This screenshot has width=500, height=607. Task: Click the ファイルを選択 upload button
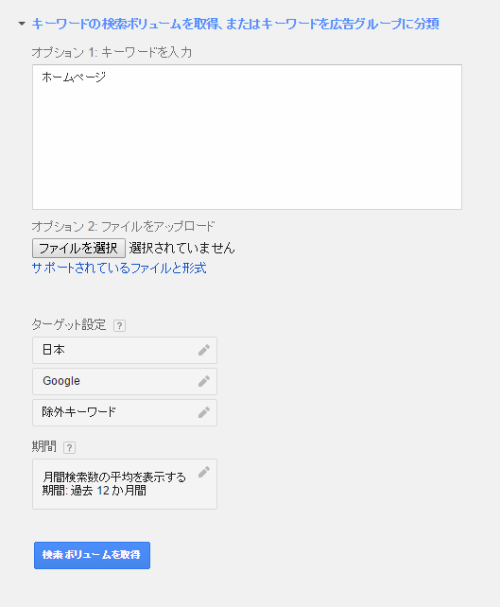79,248
